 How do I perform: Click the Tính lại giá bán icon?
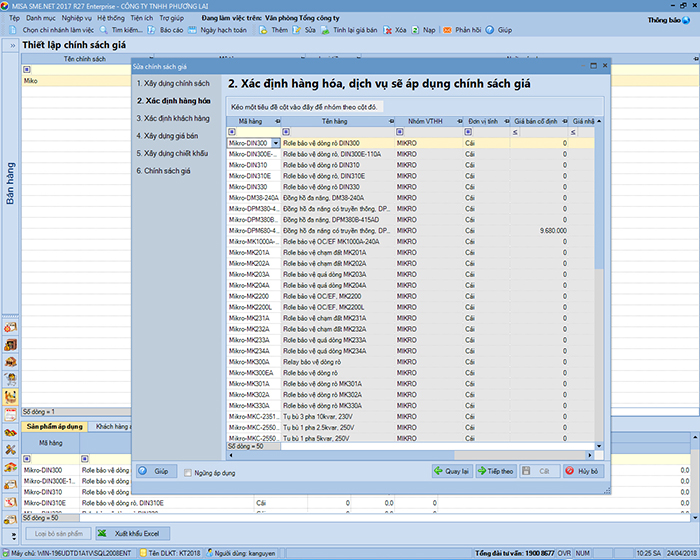tap(325, 30)
